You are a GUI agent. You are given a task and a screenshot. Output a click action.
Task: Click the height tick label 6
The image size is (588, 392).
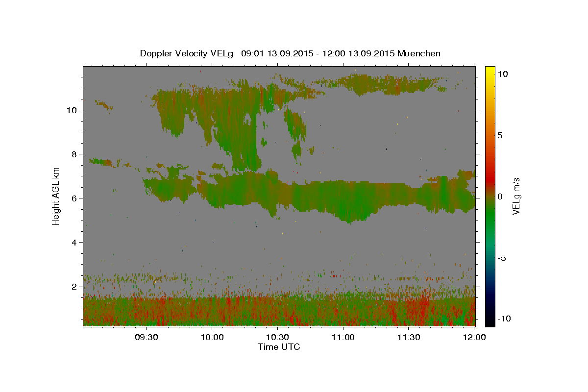click(x=74, y=198)
